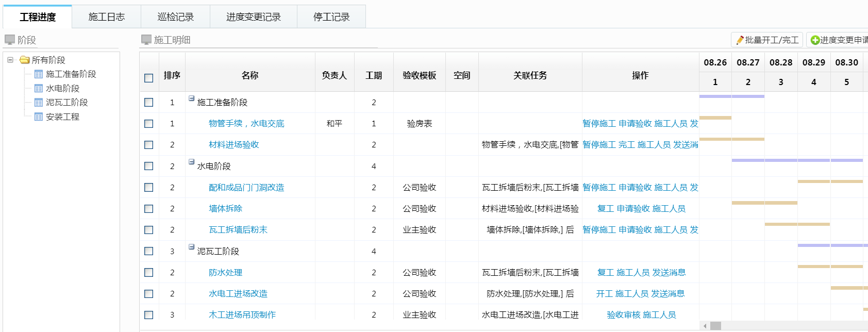This screenshot has width=868, height=332.
Task: Click the tan 墙体拆除 Gantt bar
Action: coord(764,203)
